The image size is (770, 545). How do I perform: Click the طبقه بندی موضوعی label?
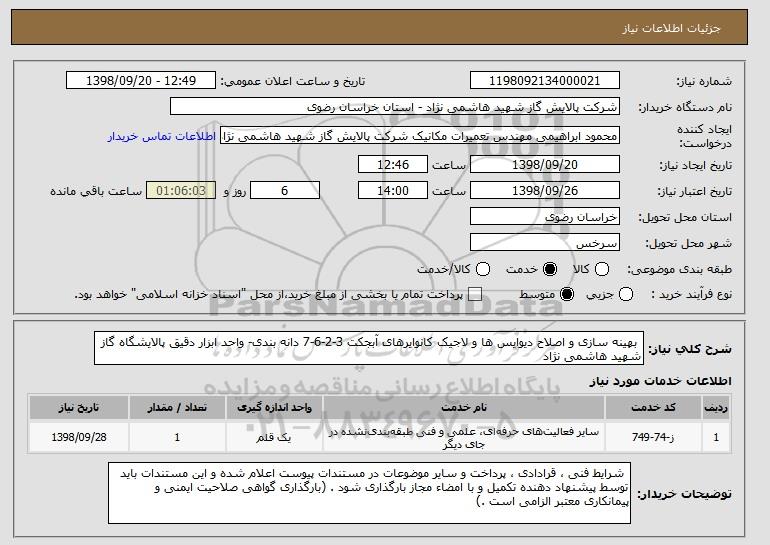click(x=680, y=269)
